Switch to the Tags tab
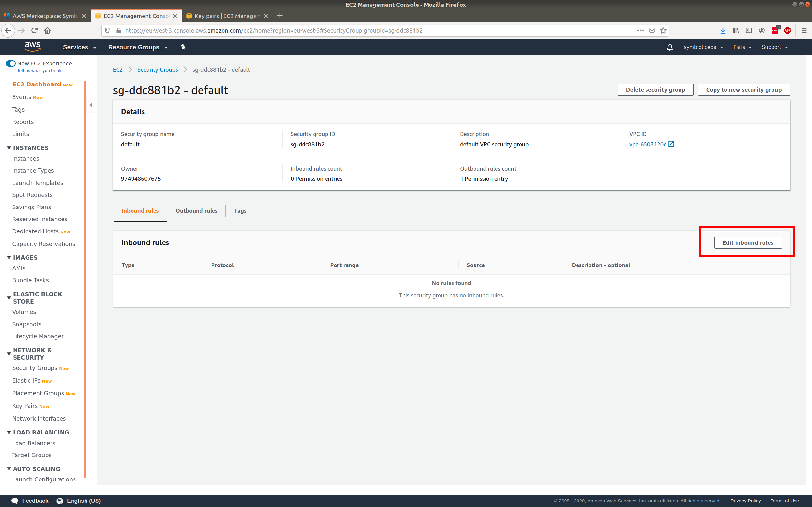The height and width of the screenshot is (507, 812). point(240,211)
